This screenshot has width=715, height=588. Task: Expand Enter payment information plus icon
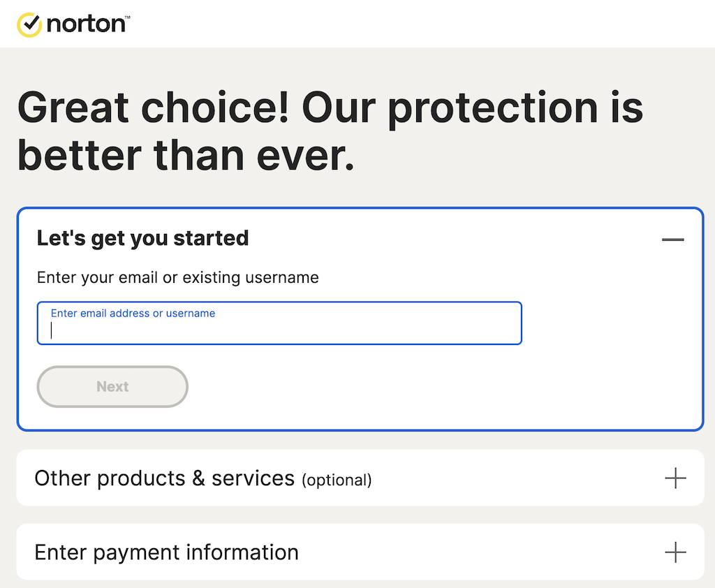[675, 552]
